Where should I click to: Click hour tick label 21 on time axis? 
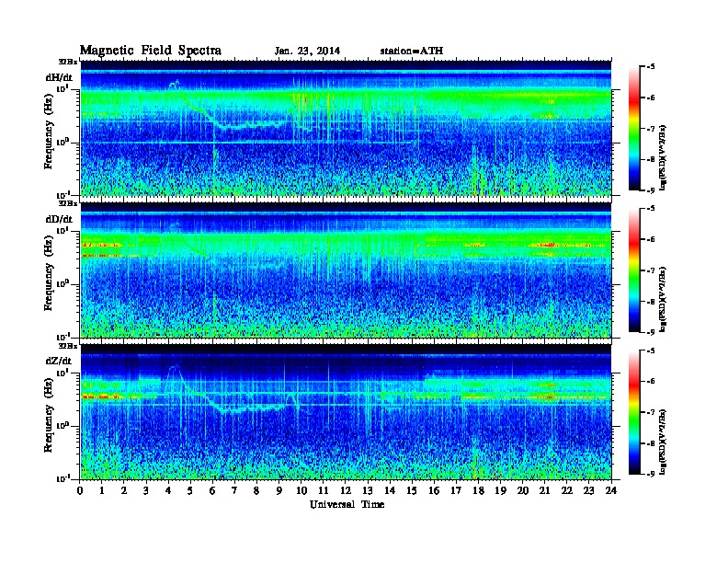tap(544, 491)
